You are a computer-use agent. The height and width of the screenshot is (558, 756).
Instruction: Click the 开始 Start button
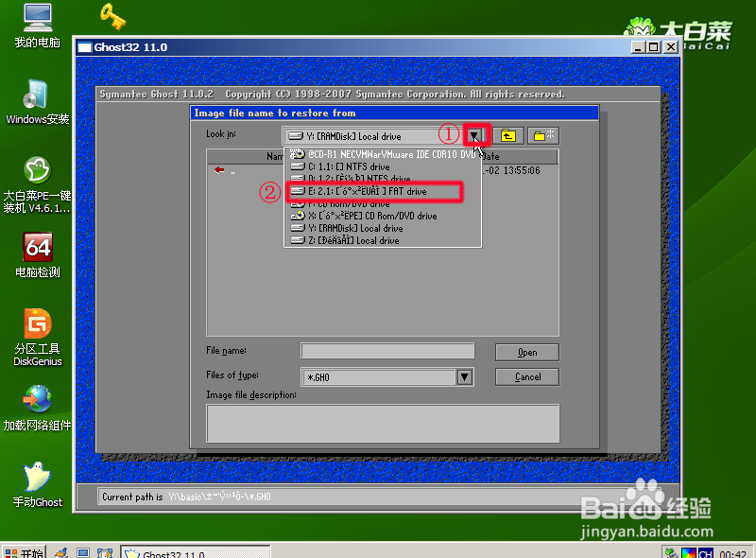(25, 551)
